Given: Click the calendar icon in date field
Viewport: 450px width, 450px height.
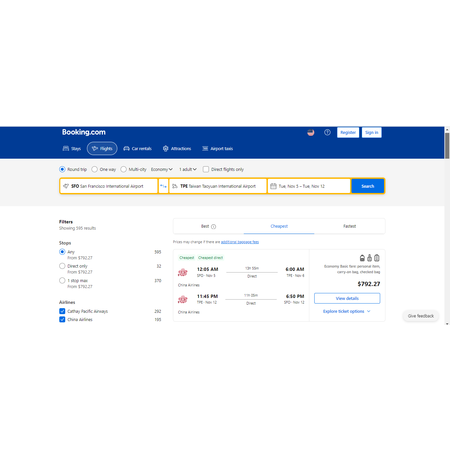Looking at the screenshot, I should click(273, 186).
